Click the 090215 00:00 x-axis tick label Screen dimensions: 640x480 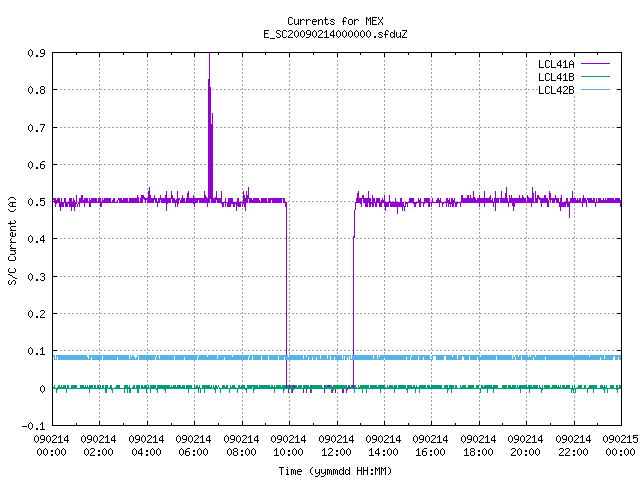coord(620,446)
